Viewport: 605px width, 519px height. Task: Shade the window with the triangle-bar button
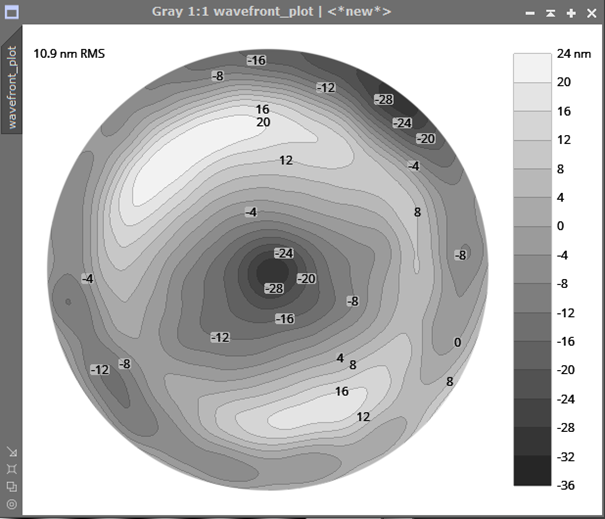tap(551, 13)
